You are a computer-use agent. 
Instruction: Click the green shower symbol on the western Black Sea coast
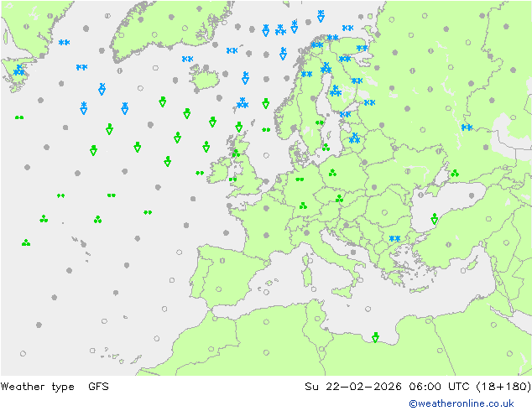tap(435, 219)
